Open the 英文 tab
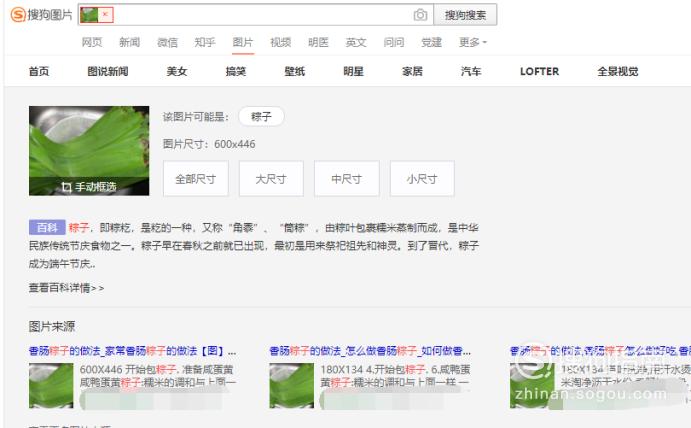Viewport: 691px width, 428px height. coord(356,42)
